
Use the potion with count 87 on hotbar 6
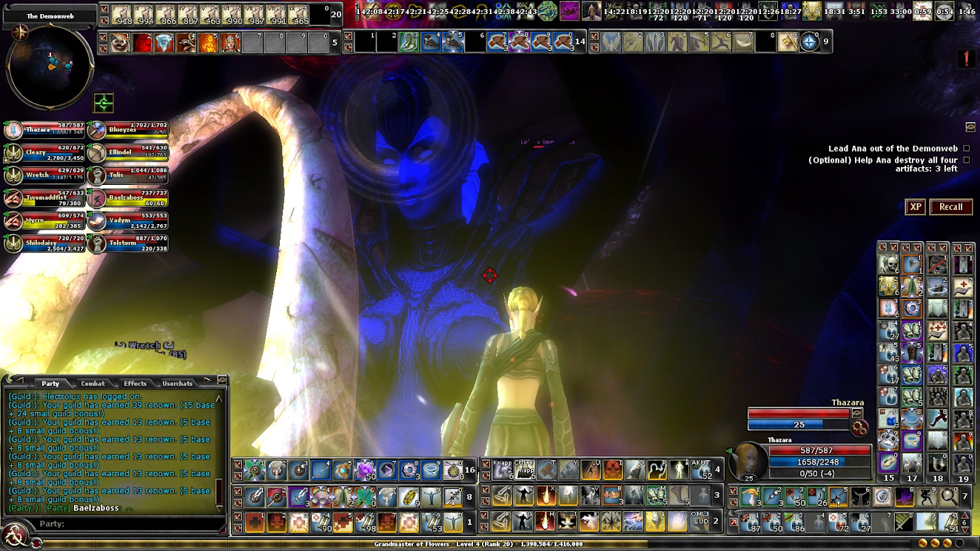[x=751, y=522]
